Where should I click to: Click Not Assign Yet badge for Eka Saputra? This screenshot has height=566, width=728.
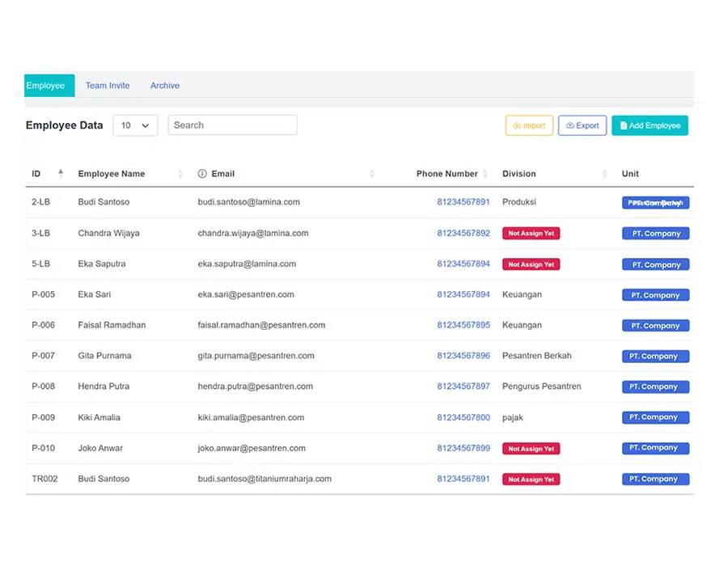pyautogui.click(x=531, y=264)
